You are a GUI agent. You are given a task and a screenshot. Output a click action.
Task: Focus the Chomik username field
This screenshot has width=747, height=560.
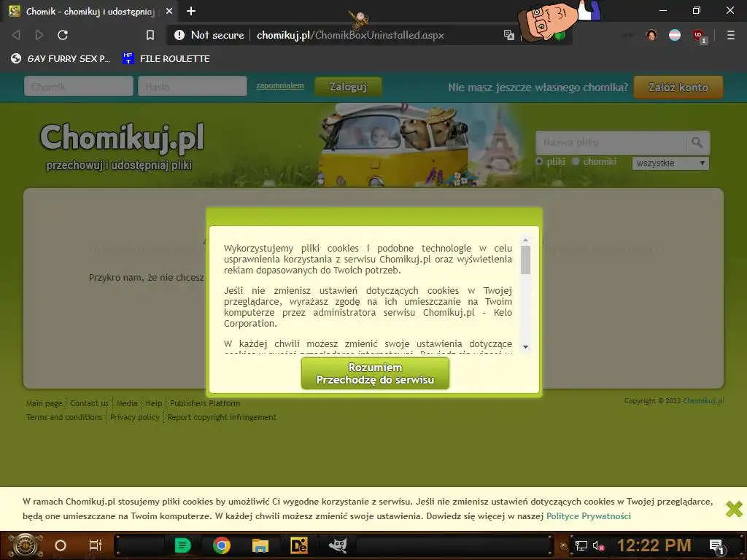(79, 87)
